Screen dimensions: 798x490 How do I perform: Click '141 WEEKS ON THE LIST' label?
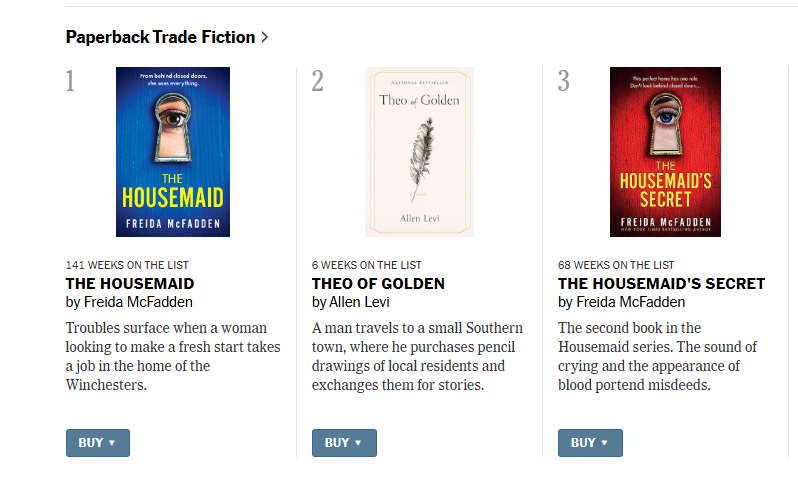click(127, 265)
